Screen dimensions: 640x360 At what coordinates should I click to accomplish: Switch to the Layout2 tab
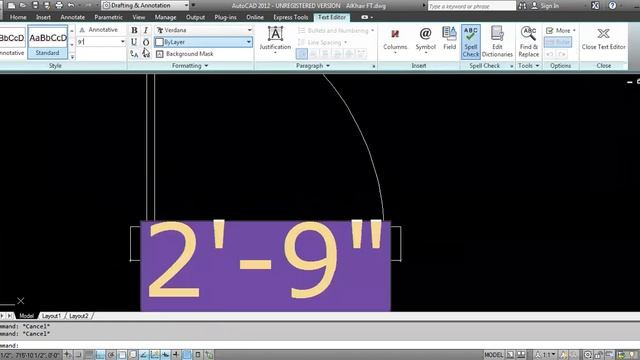[x=78, y=316]
